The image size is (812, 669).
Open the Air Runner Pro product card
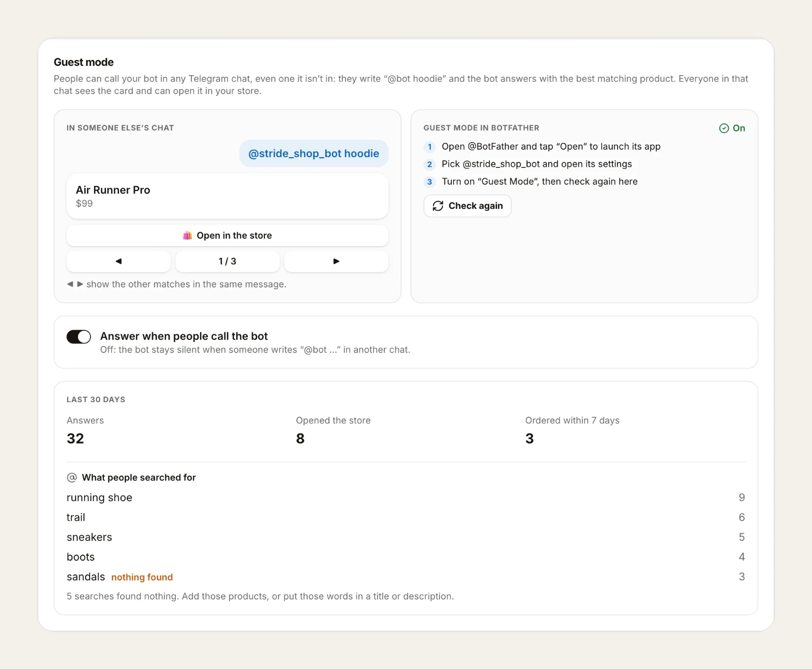(x=227, y=196)
